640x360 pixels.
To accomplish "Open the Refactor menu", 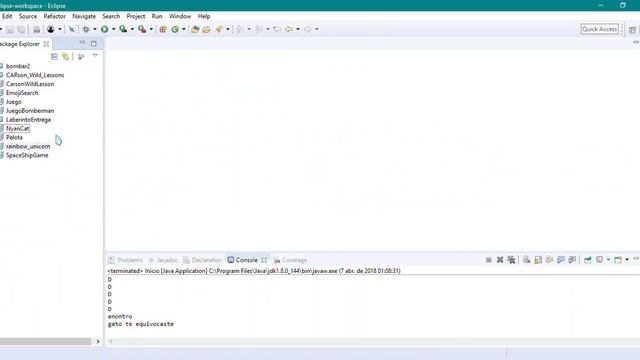I will (x=55, y=16).
